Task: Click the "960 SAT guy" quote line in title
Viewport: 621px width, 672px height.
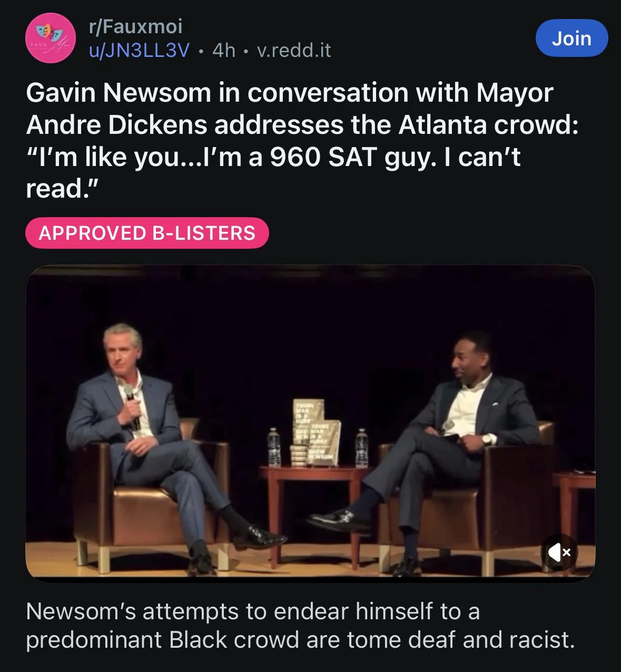Action: tap(273, 157)
